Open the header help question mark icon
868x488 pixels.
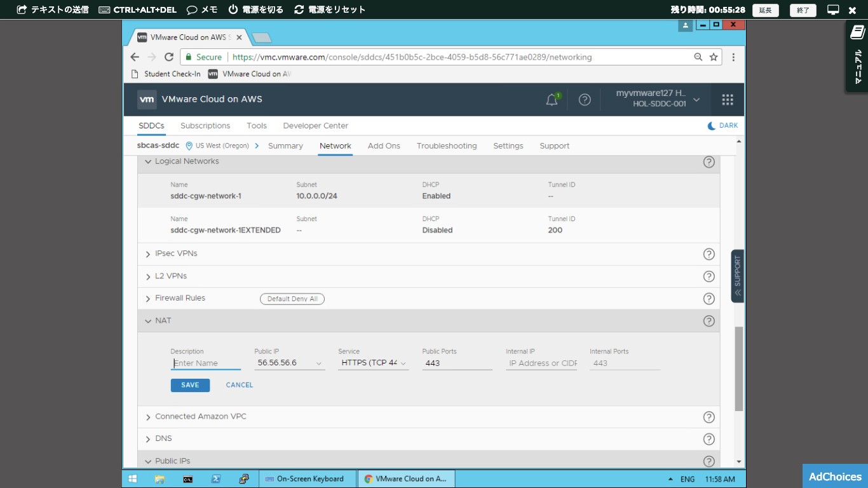click(585, 100)
